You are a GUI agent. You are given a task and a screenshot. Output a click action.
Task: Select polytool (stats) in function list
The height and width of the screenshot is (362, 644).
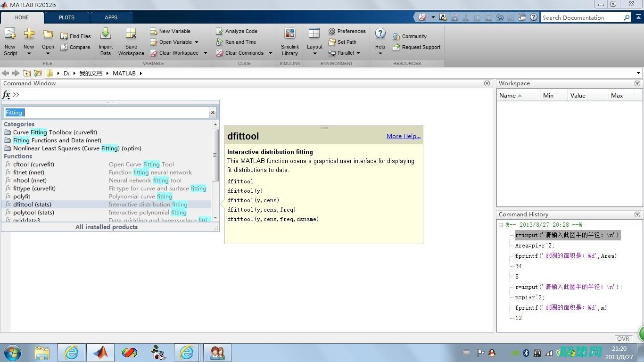33,213
